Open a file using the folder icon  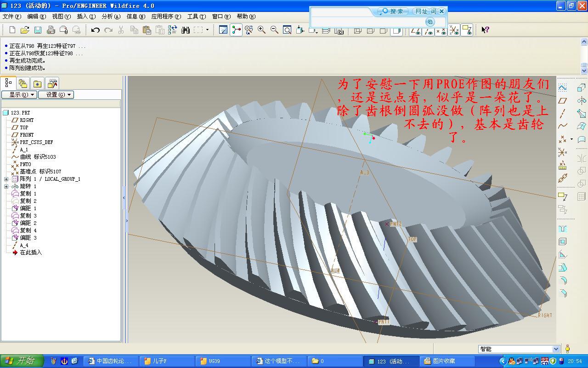[x=25, y=30]
